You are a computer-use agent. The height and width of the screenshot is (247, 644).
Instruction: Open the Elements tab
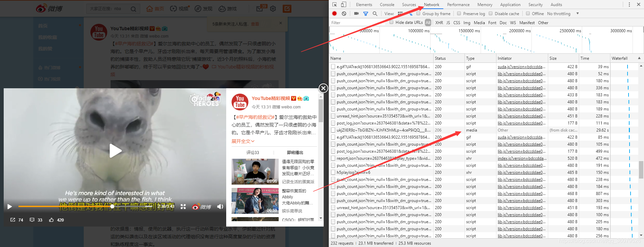click(x=364, y=5)
